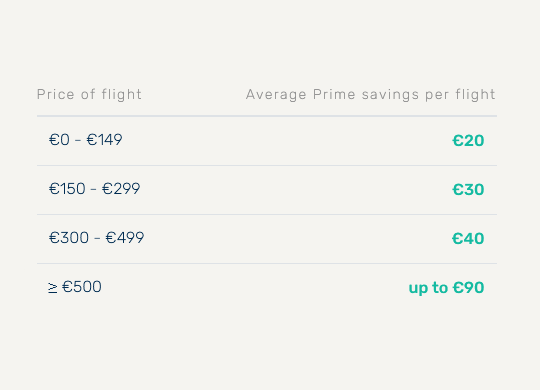Click the 'Average Prime savings per flight' header
The width and height of the screenshot is (540, 390).
click(371, 94)
